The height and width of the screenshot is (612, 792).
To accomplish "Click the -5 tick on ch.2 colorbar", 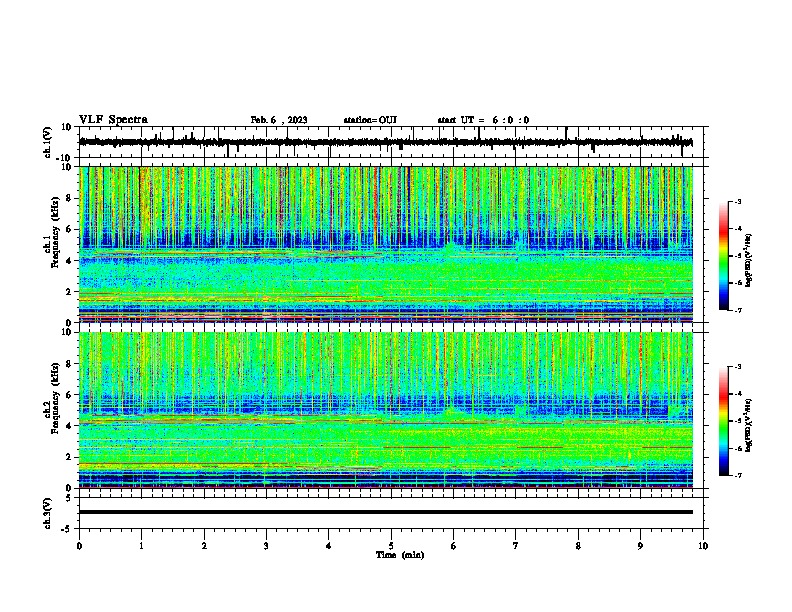I will click(x=737, y=421).
